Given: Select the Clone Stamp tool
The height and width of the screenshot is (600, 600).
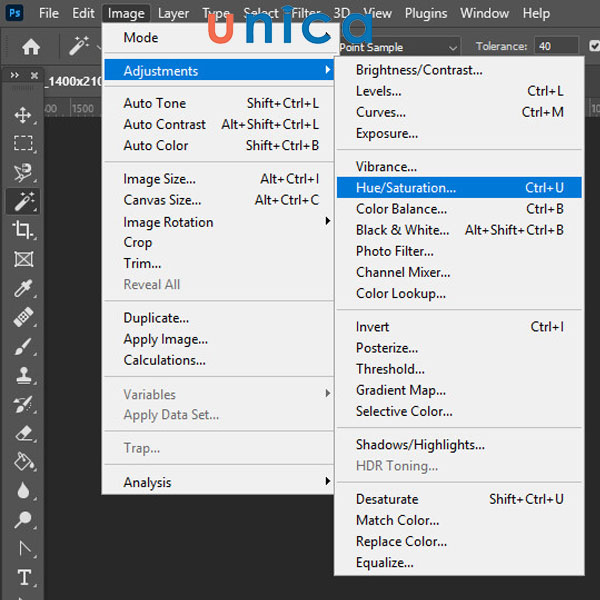Looking at the screenshot, I should (24, 376).
